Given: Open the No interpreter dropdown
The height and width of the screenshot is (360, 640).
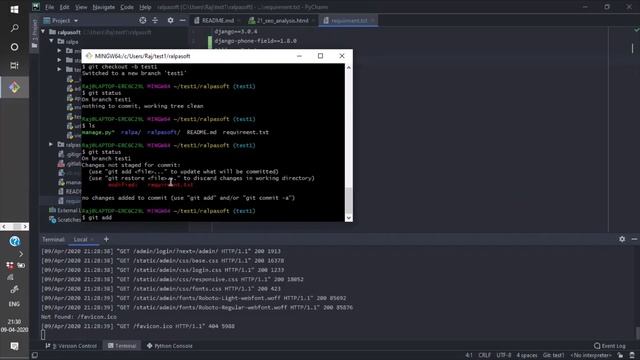Looking at the screenshot, I should (x=591, y=355).
